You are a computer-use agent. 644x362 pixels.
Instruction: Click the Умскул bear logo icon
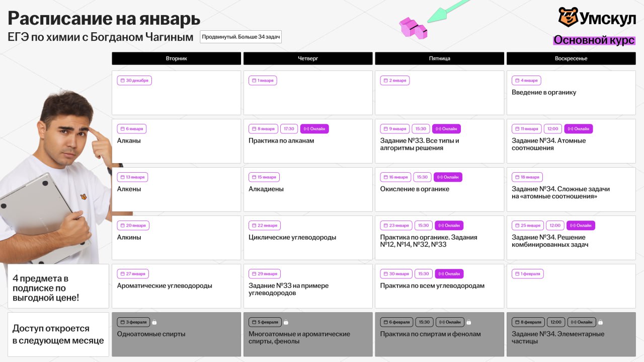(x=569, y=17)
